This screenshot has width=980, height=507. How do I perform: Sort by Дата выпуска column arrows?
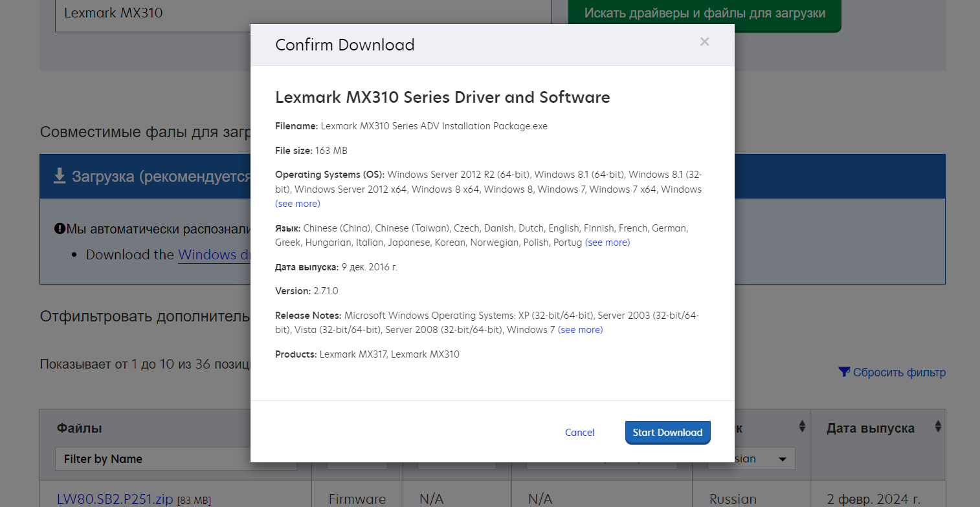pos(937,427)
